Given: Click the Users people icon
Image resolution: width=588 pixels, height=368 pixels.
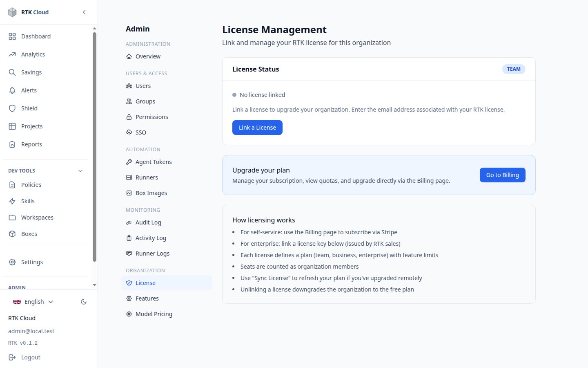Looking at the screenshot, I should point(129,86).
